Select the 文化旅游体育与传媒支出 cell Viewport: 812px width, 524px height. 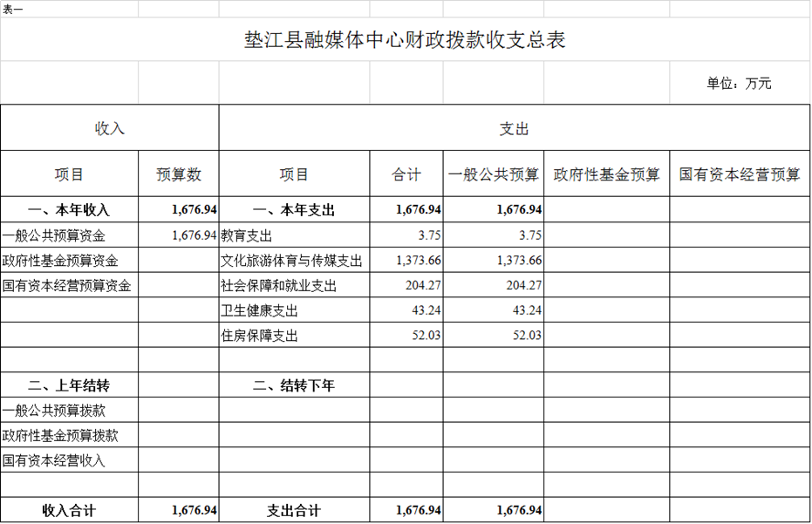click(291, 261)
